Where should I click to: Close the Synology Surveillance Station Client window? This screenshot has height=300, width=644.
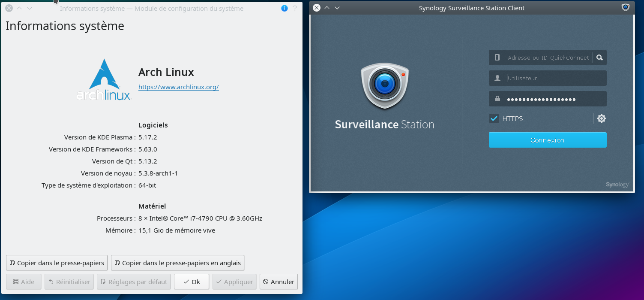[317, 8]
